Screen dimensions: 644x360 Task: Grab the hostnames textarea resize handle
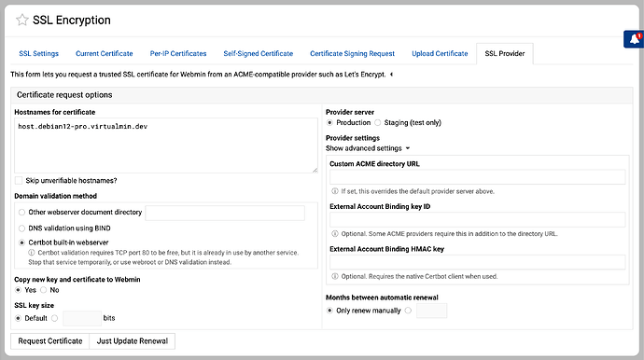pyautogui.click(x=315, y=170)
